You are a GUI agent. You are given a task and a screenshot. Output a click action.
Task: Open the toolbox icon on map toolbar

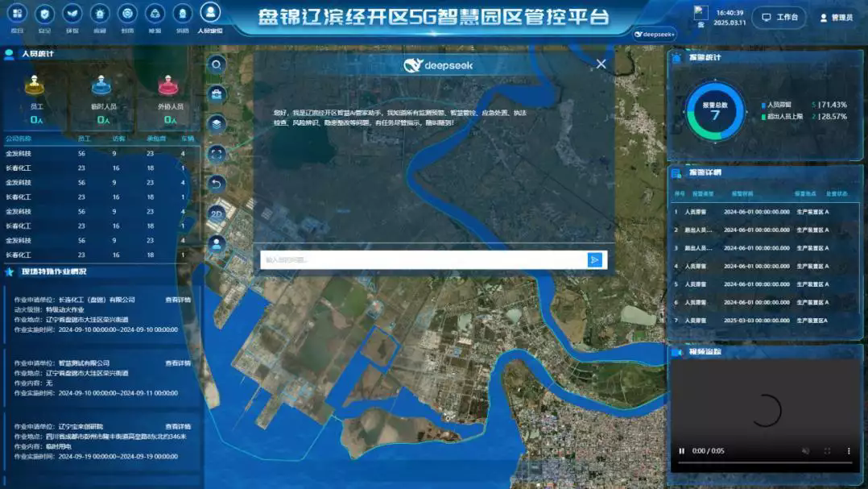217,94
